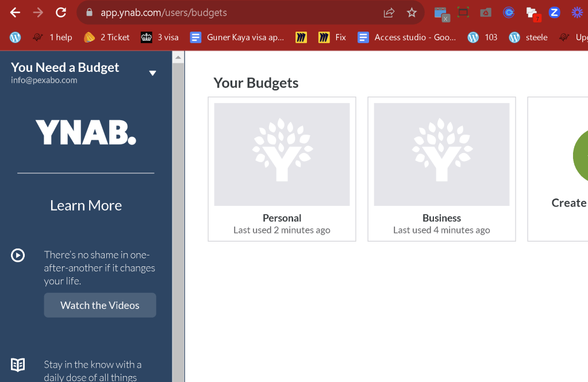Screen dimensions: 588x382
Task: Expand the You Need a Budget account dropdown
Action: (x=152, y=73)
